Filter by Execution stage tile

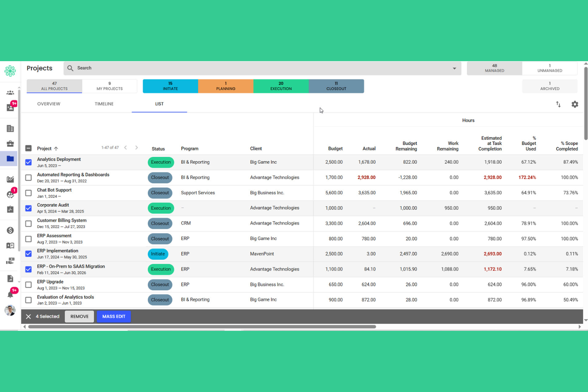point(281,86)
